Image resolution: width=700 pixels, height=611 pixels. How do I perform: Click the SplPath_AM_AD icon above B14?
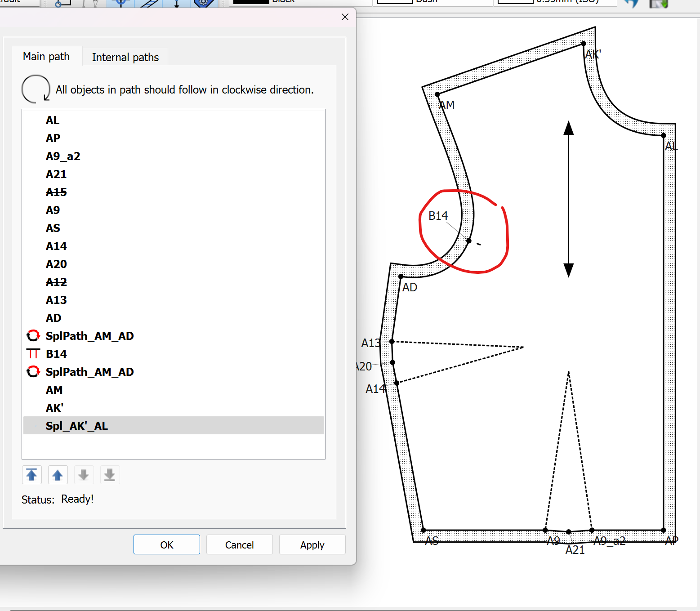[x=33, y=336]
